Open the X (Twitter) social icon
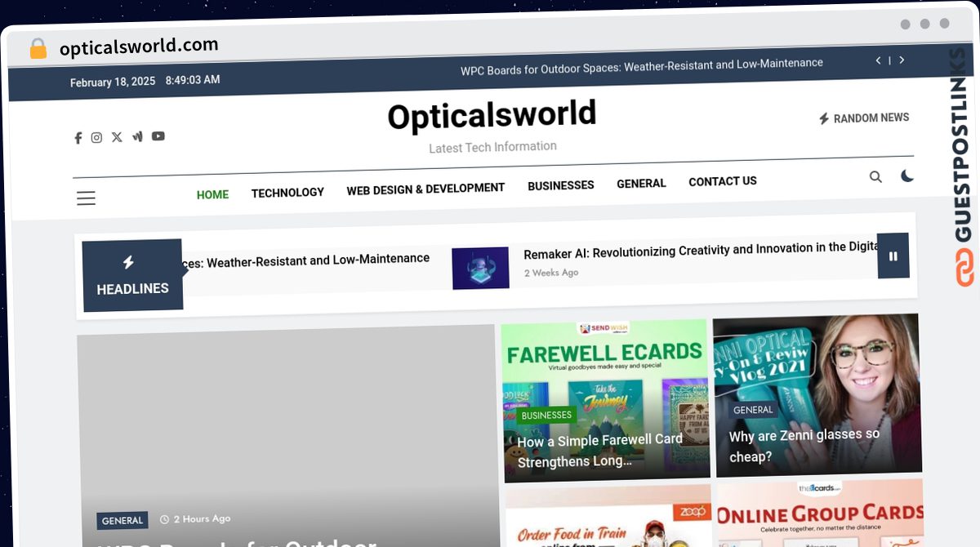 pos(117,137)
